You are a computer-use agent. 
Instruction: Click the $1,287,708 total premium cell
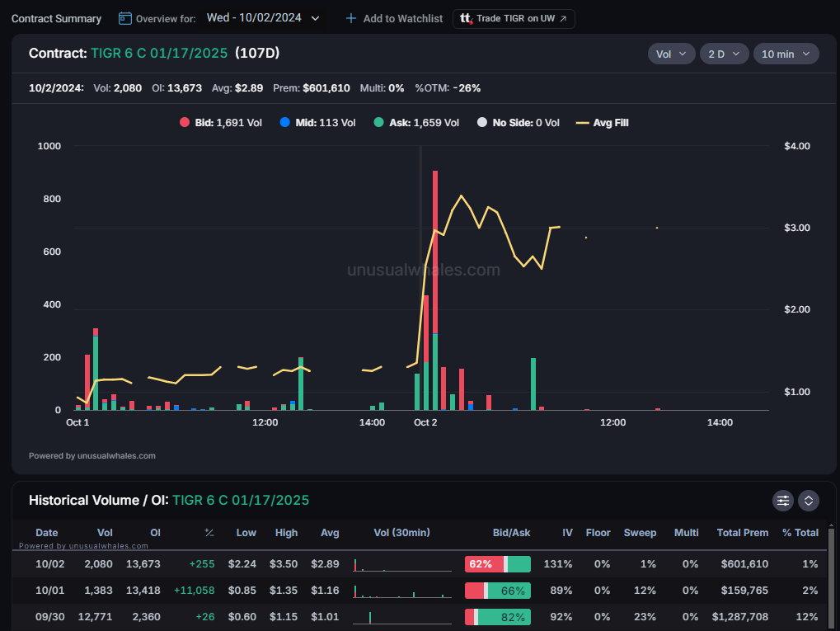739,616
